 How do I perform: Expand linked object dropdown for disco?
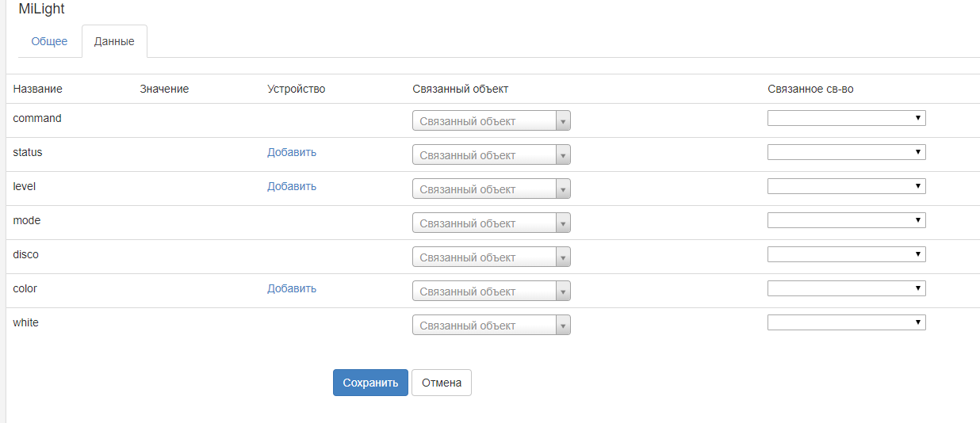(491, 257)
